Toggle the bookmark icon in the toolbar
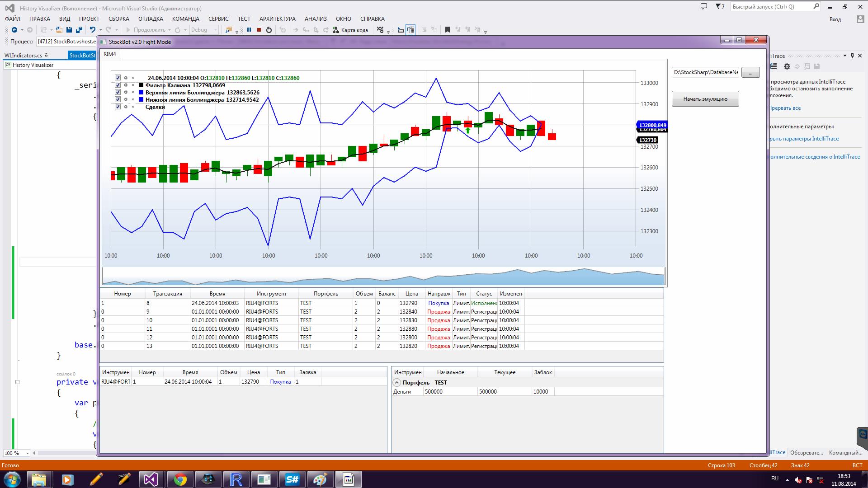This screenshot has width=868, height=488. [448, 30]
